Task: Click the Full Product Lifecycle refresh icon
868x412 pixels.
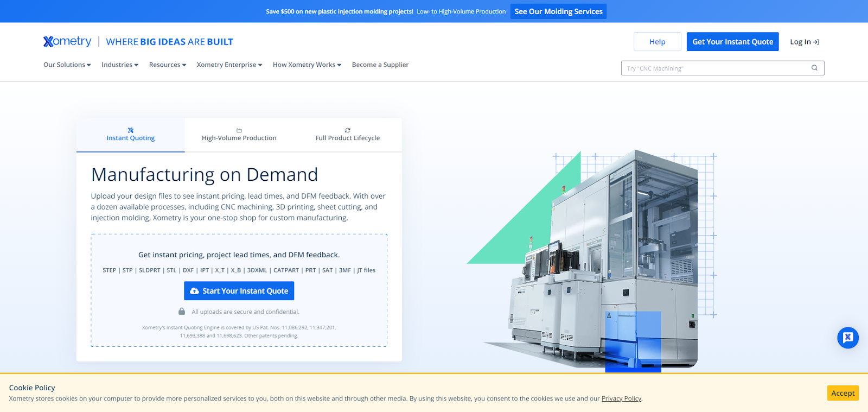Action: [x=348, y=130]
